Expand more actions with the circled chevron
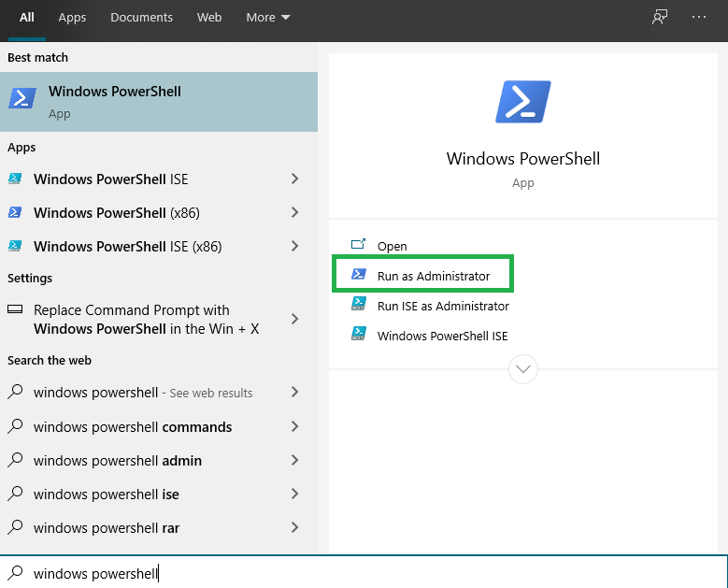 pos(522,369)
